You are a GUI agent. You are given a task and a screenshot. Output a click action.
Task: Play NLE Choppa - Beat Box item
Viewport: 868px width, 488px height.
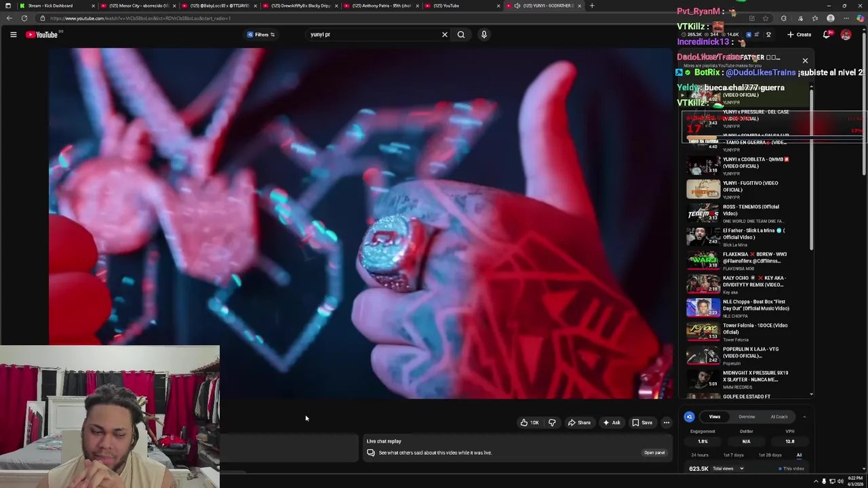click(746, 308)
